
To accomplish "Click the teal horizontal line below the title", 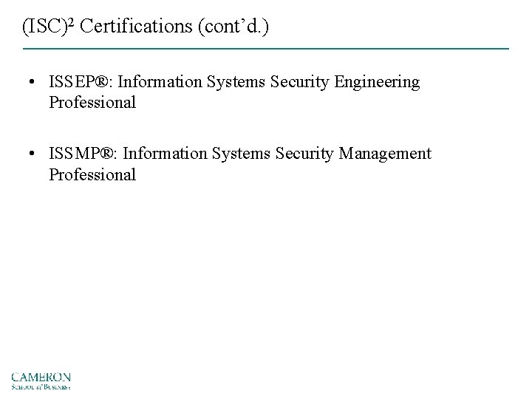I will 266,49.
